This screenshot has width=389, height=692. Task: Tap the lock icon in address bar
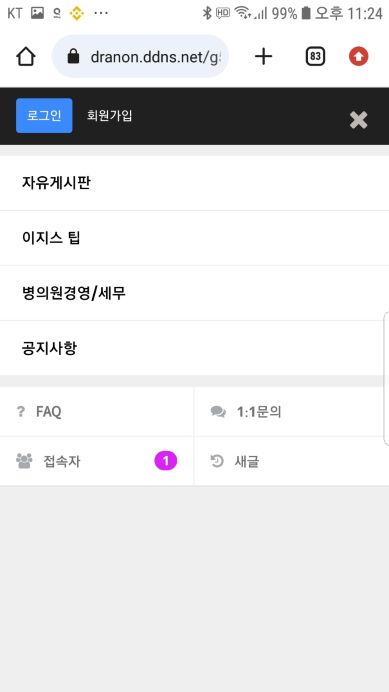[73, 56]
